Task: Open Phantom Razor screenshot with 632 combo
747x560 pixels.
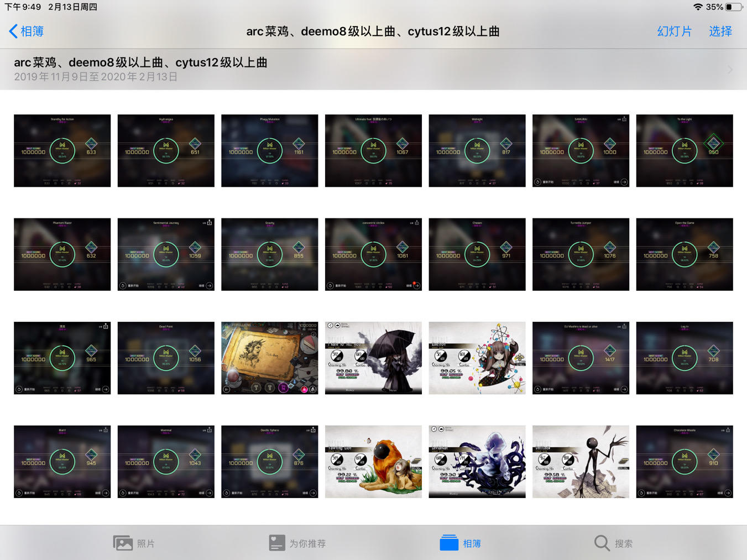Action: [x=62, y=254]
